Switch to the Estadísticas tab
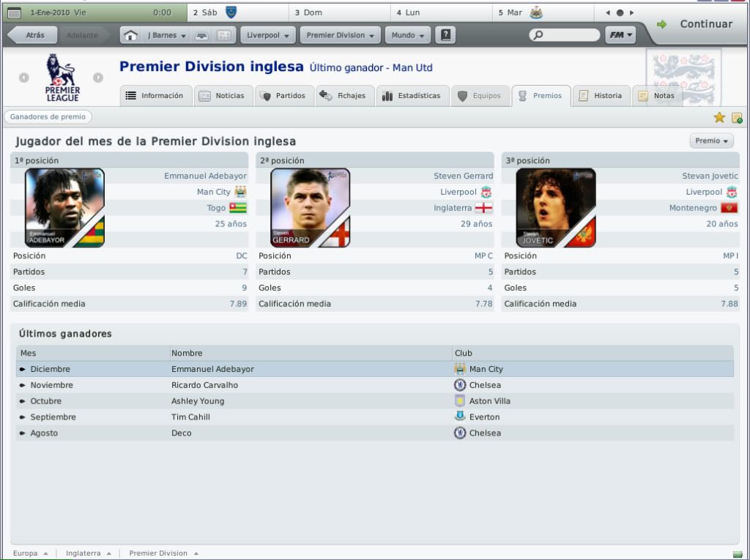Viewport: 750px width, 560px height. point(412,96)
